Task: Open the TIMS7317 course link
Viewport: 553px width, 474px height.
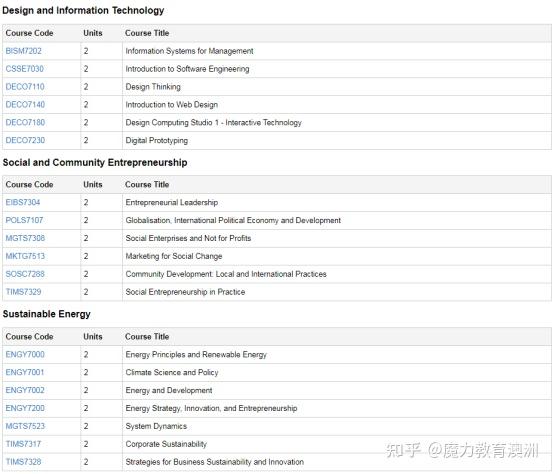Action: (23, 444)
